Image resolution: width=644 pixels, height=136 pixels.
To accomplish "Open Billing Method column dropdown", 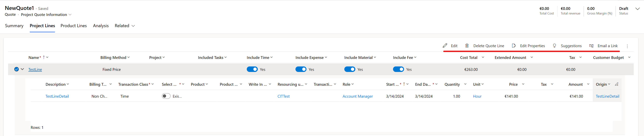I will tap(128, 57).
